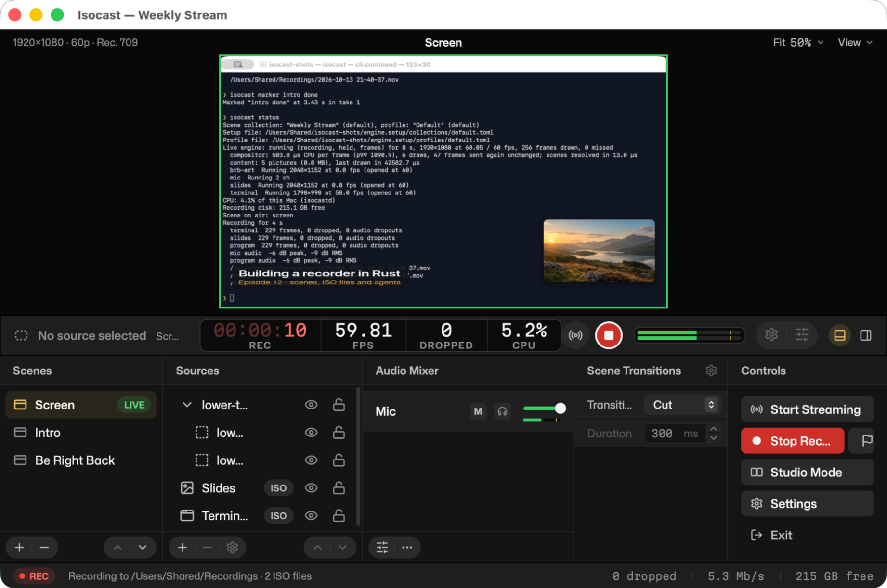Viewport: 887px width, 588px height.
Task: Select the Screen scene
Action: tap(81, 405)
